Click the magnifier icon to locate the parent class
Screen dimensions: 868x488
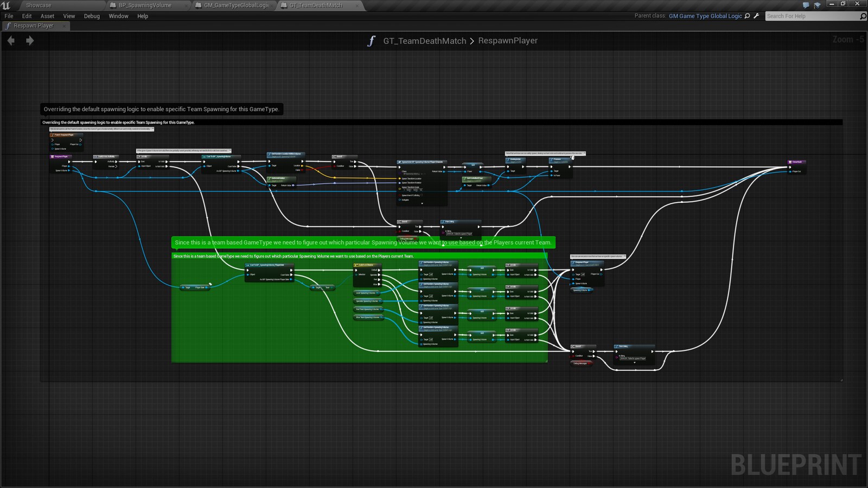747,16
